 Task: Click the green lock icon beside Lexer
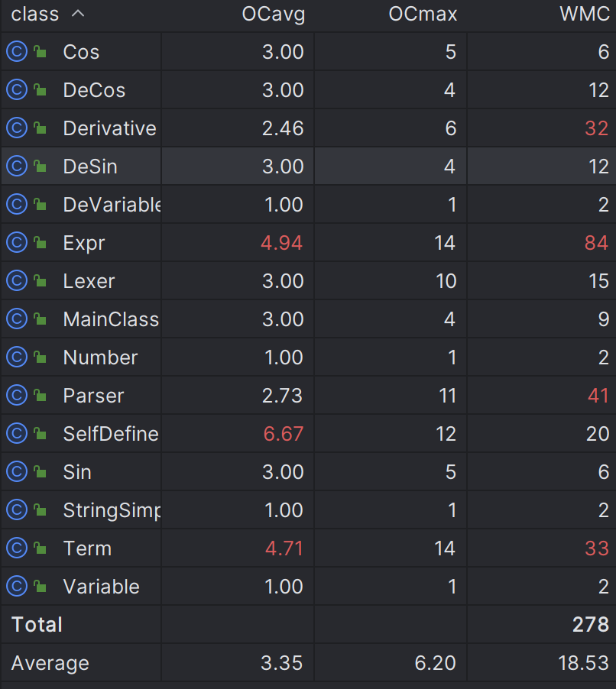point(41,280)
